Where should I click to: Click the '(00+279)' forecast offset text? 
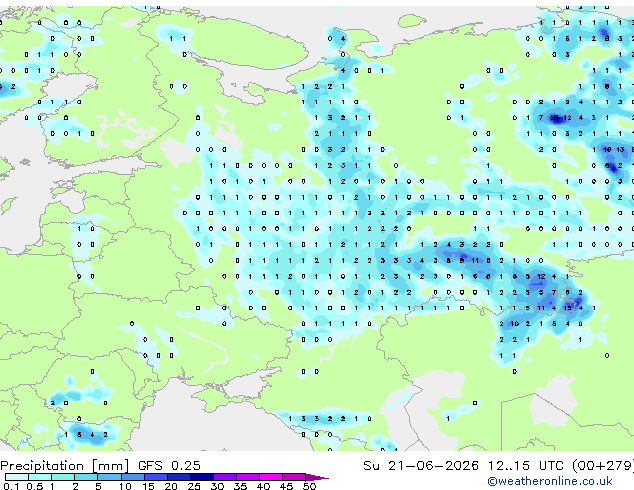(x=603, y=466)
